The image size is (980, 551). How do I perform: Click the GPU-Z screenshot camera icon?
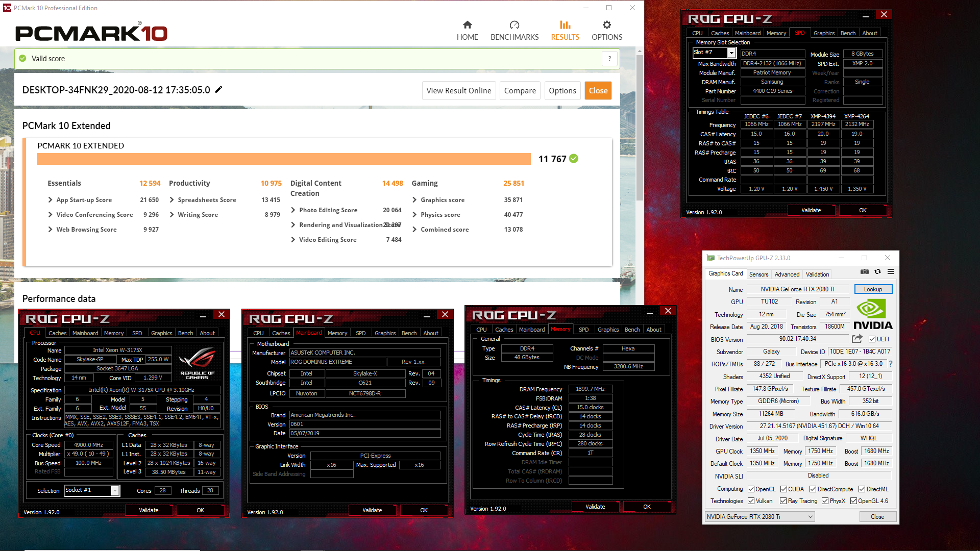tap(864, 271)
